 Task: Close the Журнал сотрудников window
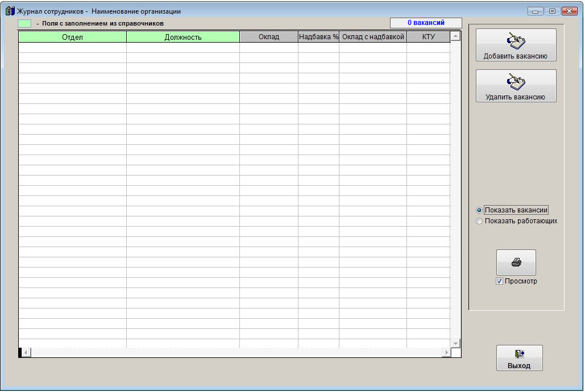[x=570, y=11]
